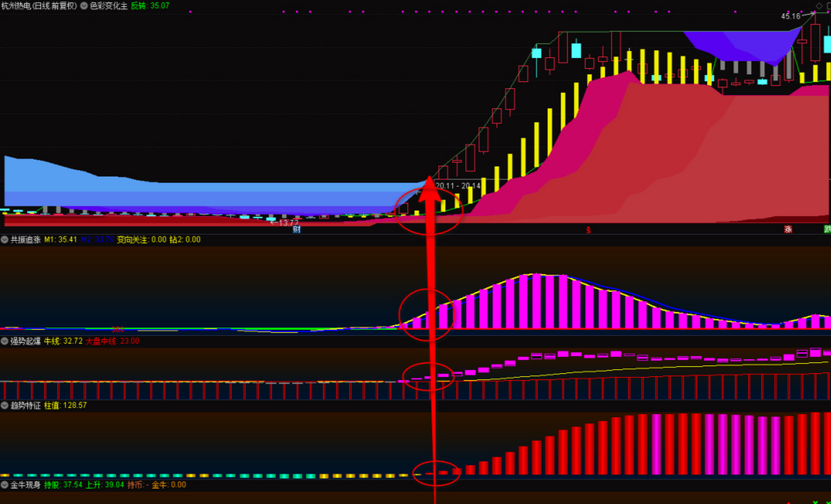Open the 趋势特征 indicator dropdown arrow
The image size is (831, 504).
point(5,406)
